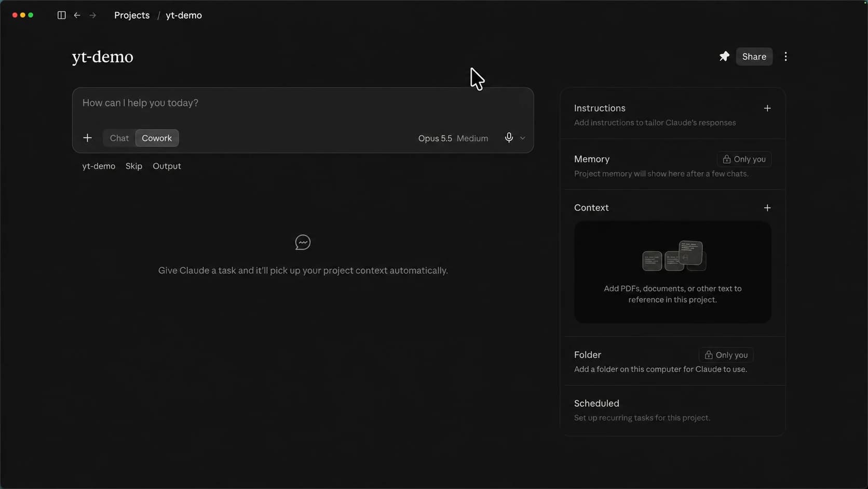
Task: Pin the yt-demo project
Action: point(724,56)
